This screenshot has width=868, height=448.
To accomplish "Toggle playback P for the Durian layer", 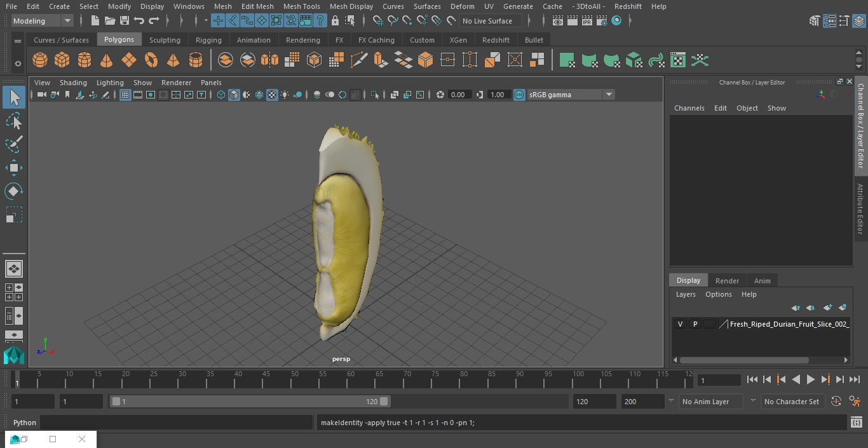I will (695, 324).
